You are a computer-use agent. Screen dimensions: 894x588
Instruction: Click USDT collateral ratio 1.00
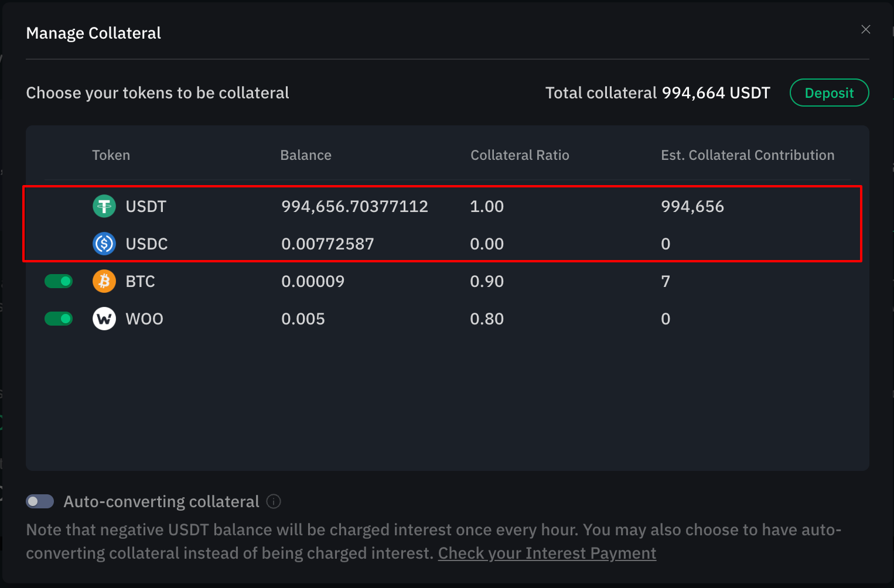pos(487,206)
